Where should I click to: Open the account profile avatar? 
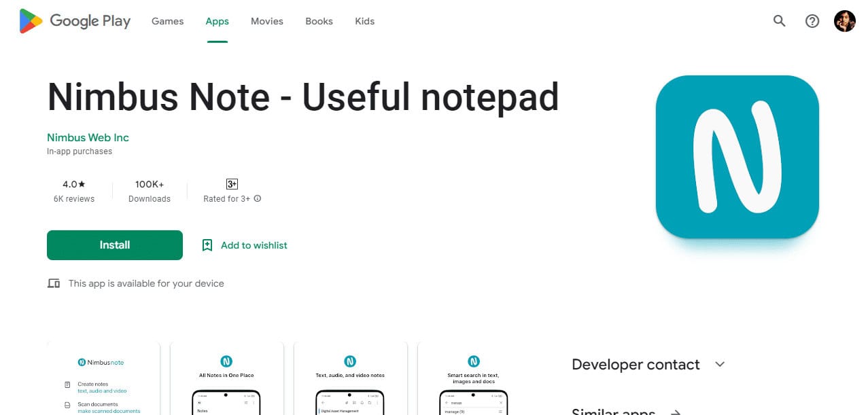point(845,21)
